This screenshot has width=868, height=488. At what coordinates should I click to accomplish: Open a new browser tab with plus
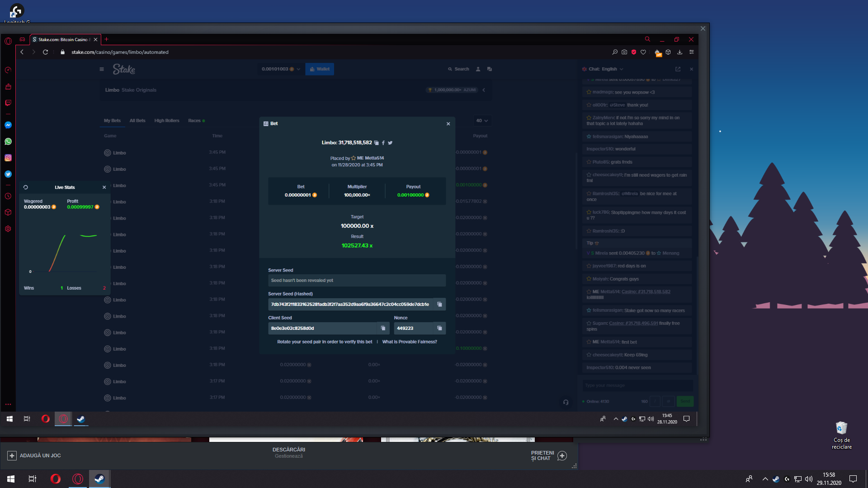(x=107, y=39)
